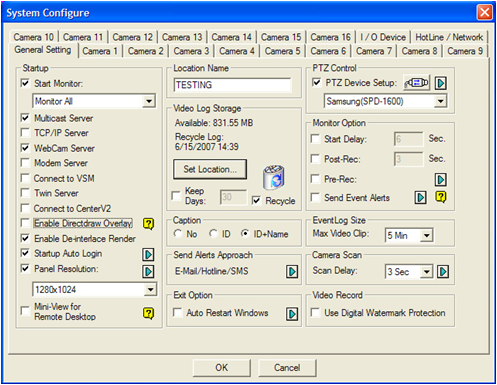This screenshot has width=497, height=385.
Task: Click the Start Delay seconds field
Action: [408, 139]
